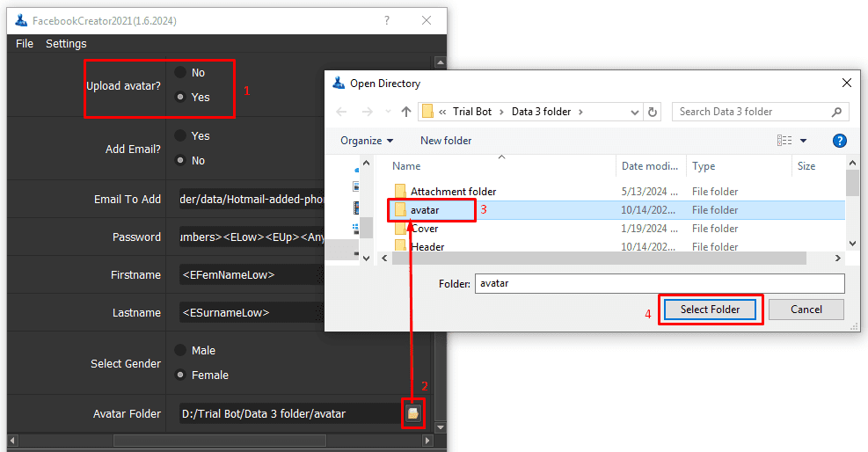Click the folder icon in address bar
The height and width of the screenshot is (452, 868).
pos(427,112)
